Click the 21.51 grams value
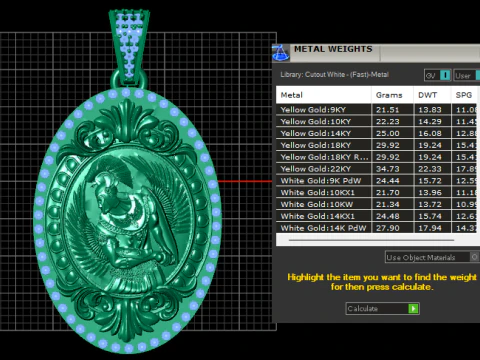The image size is (480, 360). (387, 110)
